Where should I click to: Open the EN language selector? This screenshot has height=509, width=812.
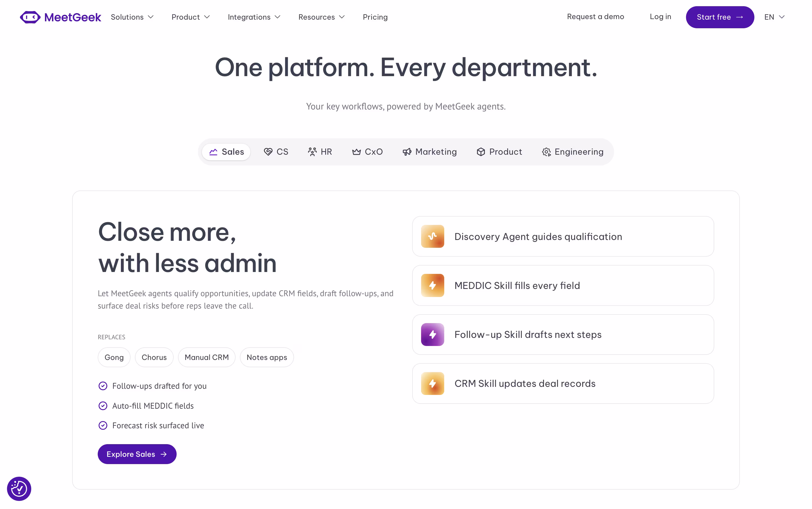click(x=774, y=17)
